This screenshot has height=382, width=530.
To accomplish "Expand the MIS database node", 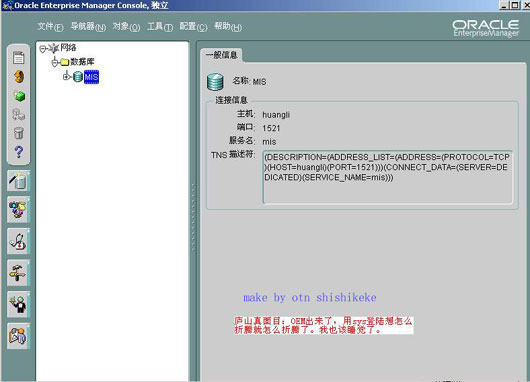I will pos(66,77).
